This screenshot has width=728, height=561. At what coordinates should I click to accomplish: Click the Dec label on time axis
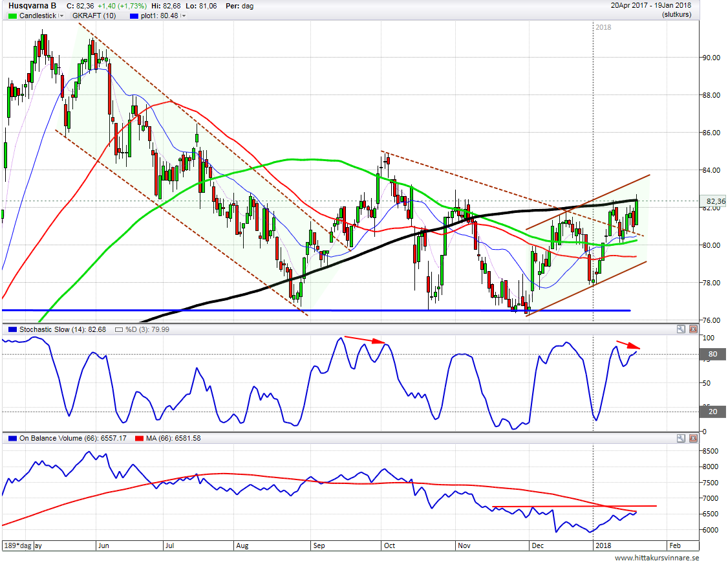538,545
